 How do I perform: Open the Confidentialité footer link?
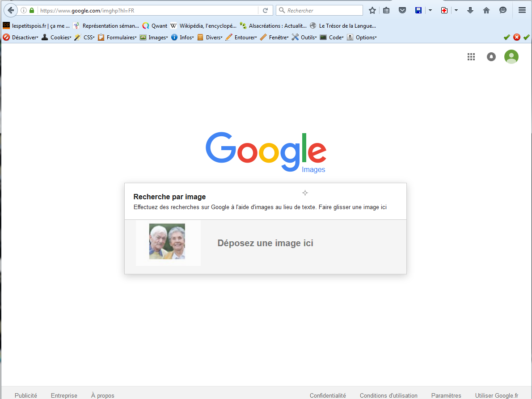[328, 395]
